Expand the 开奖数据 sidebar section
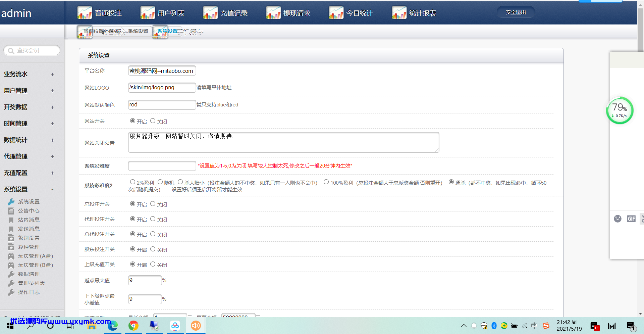The image size is (644, 334). [52, 107]
